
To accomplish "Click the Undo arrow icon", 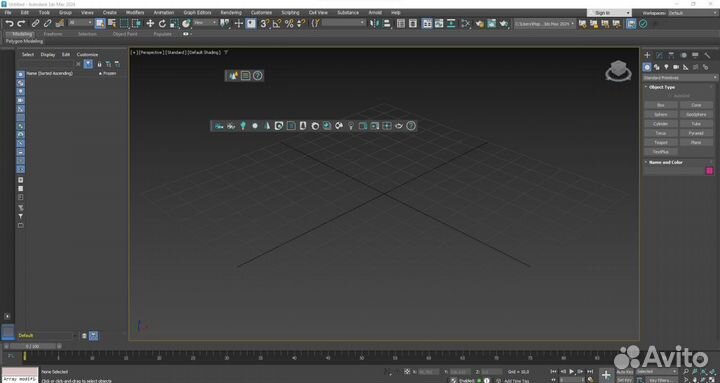I will point(9,23).
